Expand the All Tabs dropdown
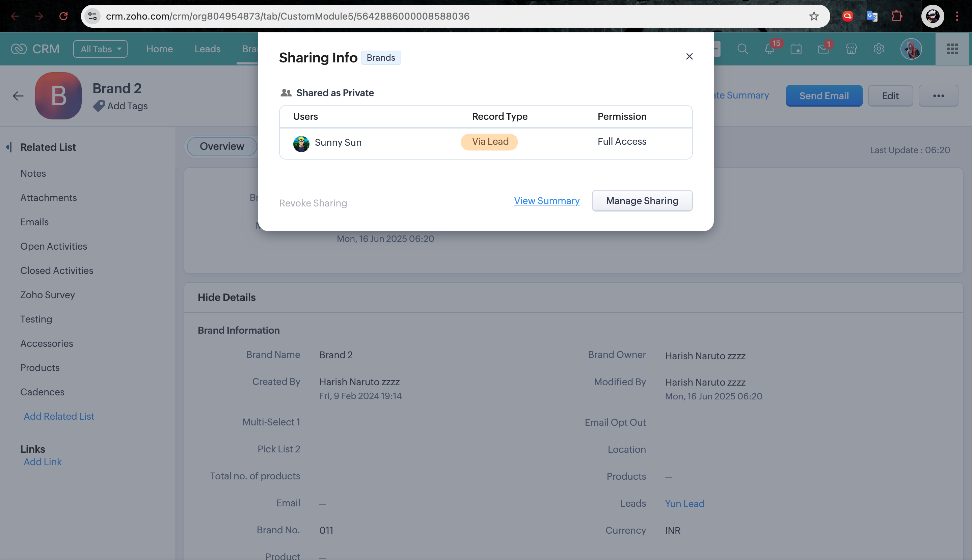Image resolution: width=972 pixels, height=560 pixels. pyautogui.click(x=101, y=49)
